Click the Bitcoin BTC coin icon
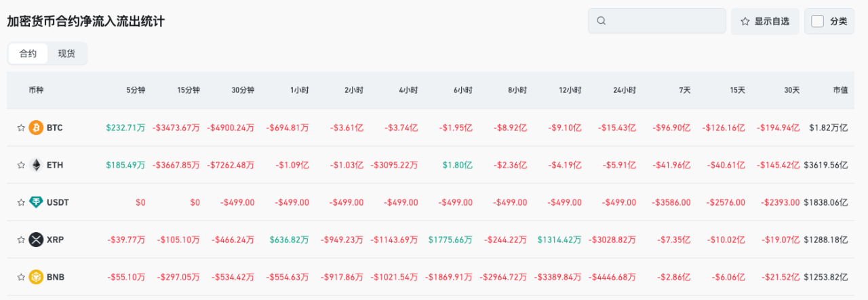This screenshot has width=868, height=300. 36,128
